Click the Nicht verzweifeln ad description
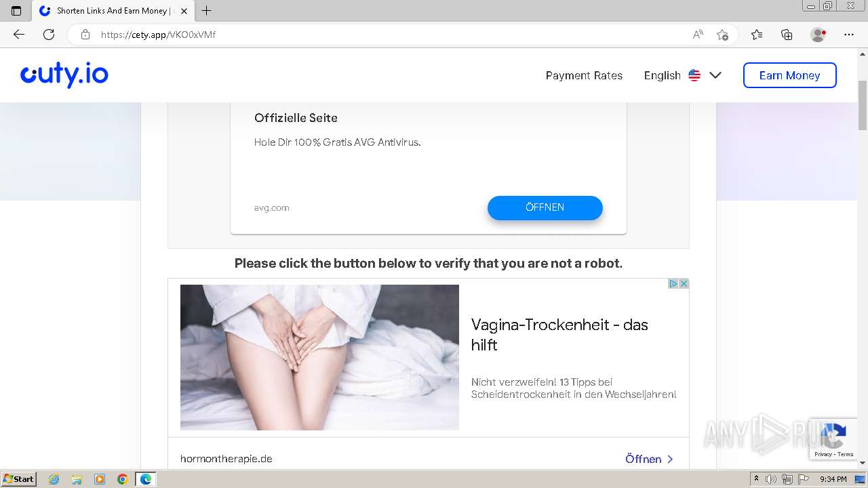 click(x=574, y=388)
